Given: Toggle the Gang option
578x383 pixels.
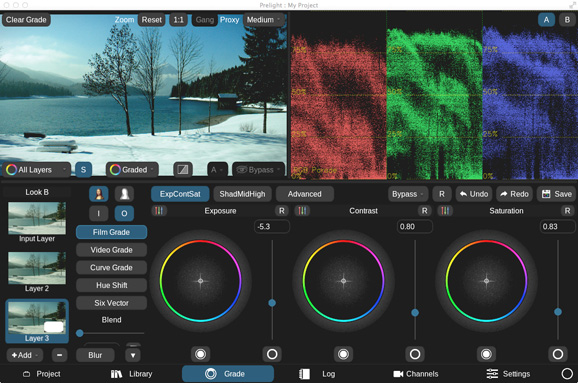Looking at the screenshot, I should tap(205, 20).
